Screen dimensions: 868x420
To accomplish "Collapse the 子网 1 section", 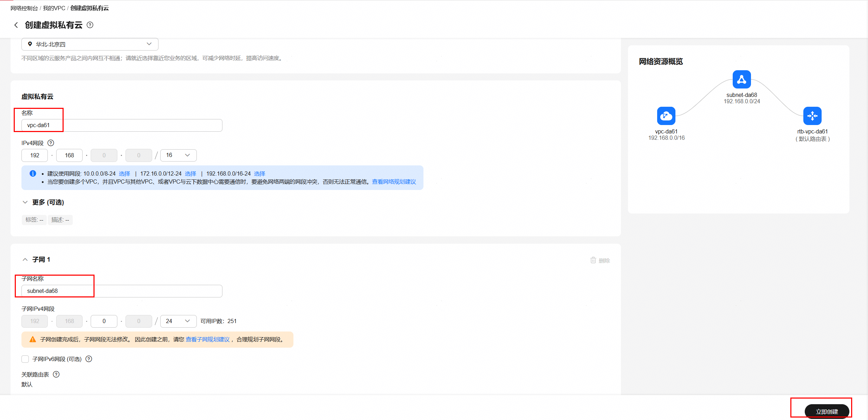I will point(25,260).
